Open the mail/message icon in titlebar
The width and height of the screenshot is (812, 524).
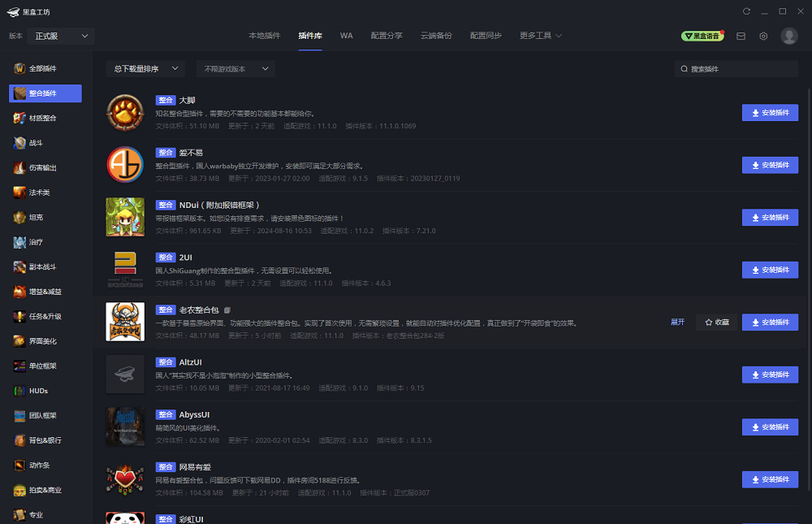[x=739, y=36]
